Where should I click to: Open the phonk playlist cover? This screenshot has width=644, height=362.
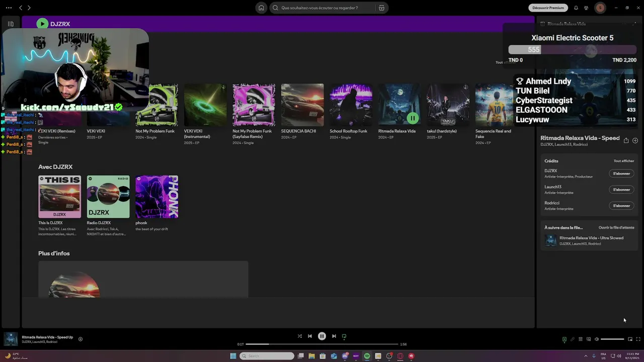[x=156, y=197]
